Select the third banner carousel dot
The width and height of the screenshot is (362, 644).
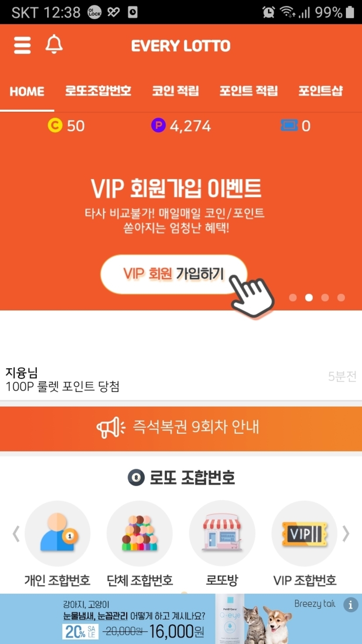coord(325,298)
